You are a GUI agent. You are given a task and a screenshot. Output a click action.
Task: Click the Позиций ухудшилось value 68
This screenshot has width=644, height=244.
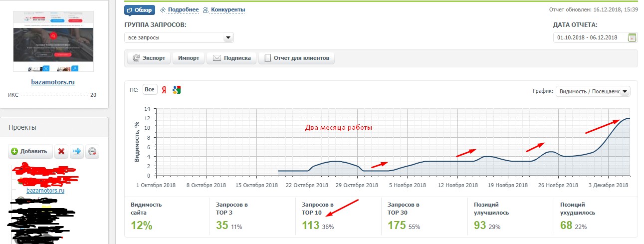[x=566, y=226]
